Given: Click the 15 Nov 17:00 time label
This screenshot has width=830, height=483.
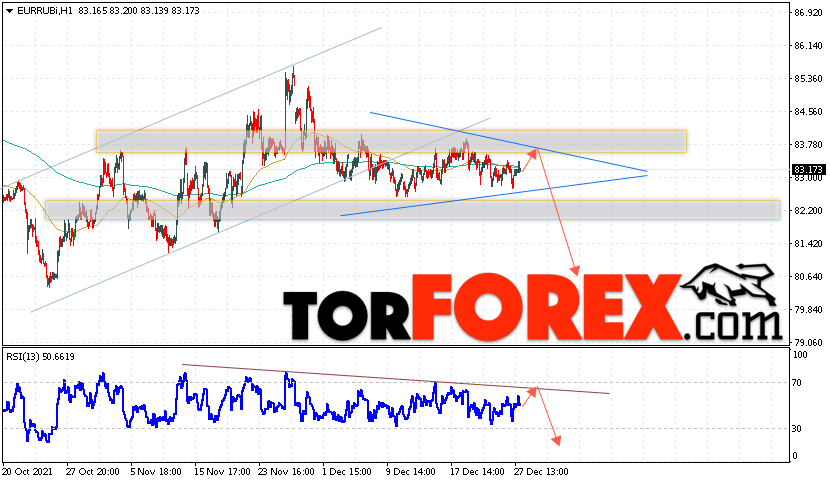Looking at the screenshot, I should tap(222, 471).
